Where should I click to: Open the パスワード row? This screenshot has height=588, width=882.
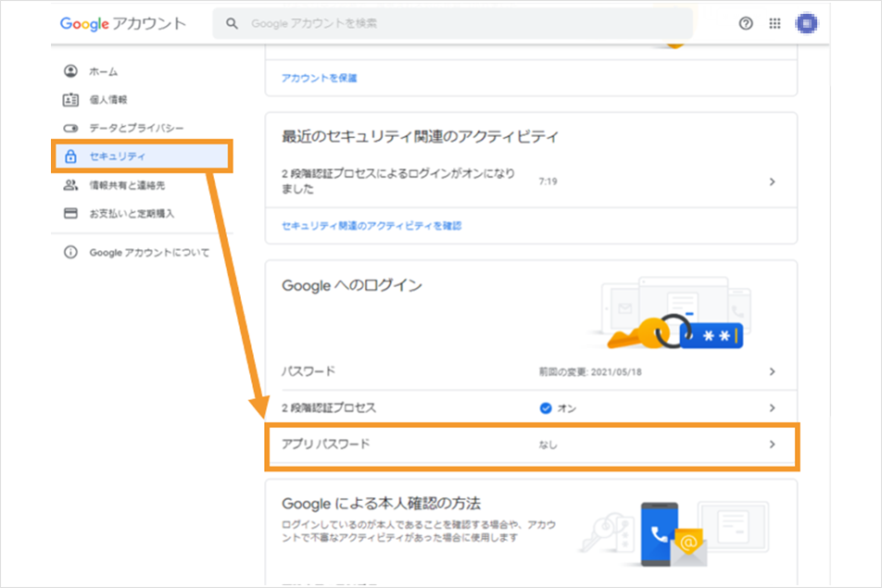click(x=531, y=371)
